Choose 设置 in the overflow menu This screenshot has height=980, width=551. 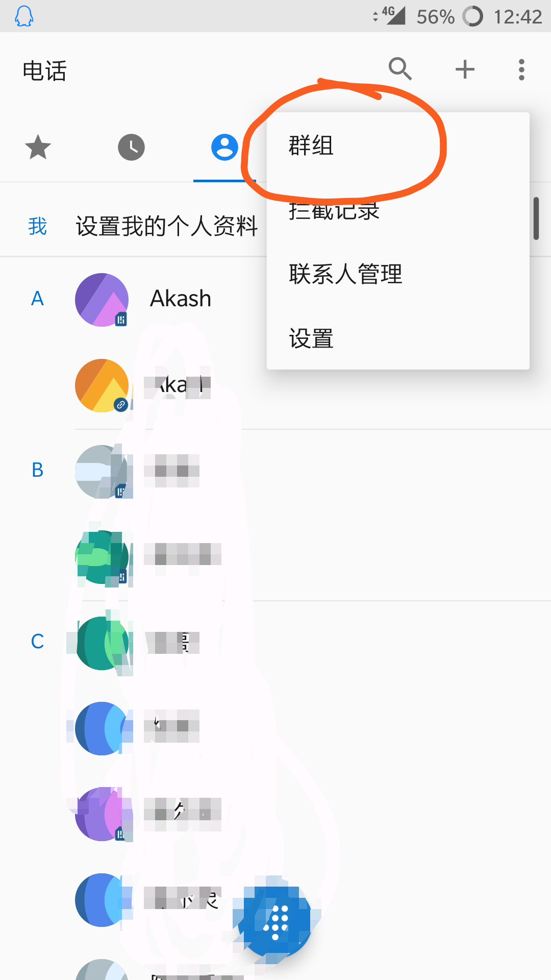(311, 338)
